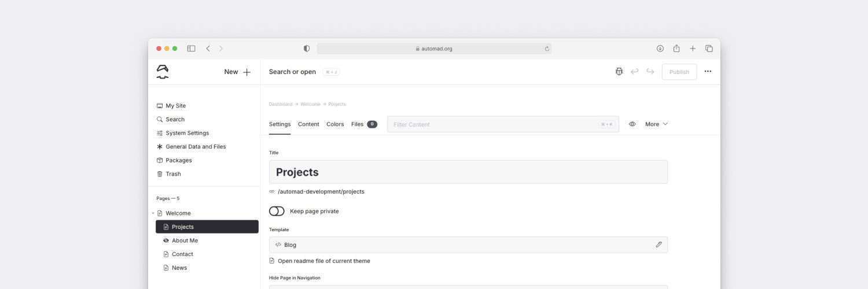Click the undo arrow icon
Image resolution: width=868 pixels, height=289 pixels.
click(x=635, y=72)
